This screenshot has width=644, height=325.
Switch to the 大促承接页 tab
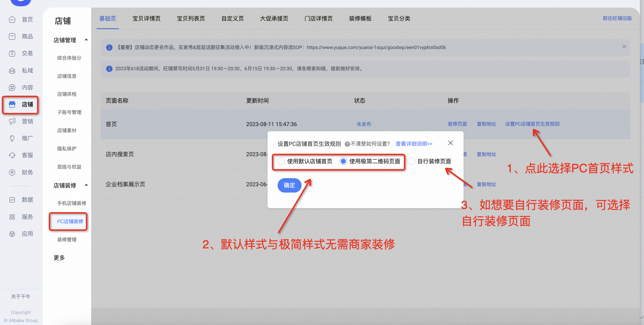(274, 18)
